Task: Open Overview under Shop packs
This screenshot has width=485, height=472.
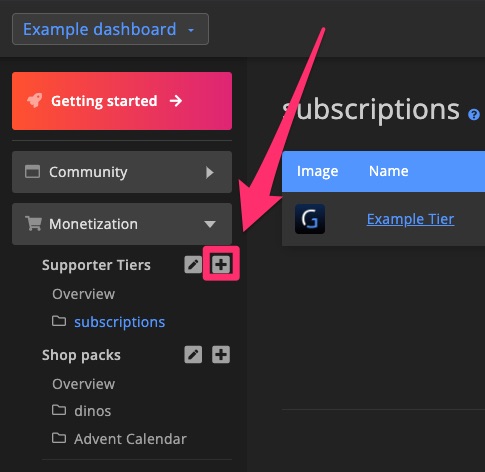Action: tap(83, 384)
